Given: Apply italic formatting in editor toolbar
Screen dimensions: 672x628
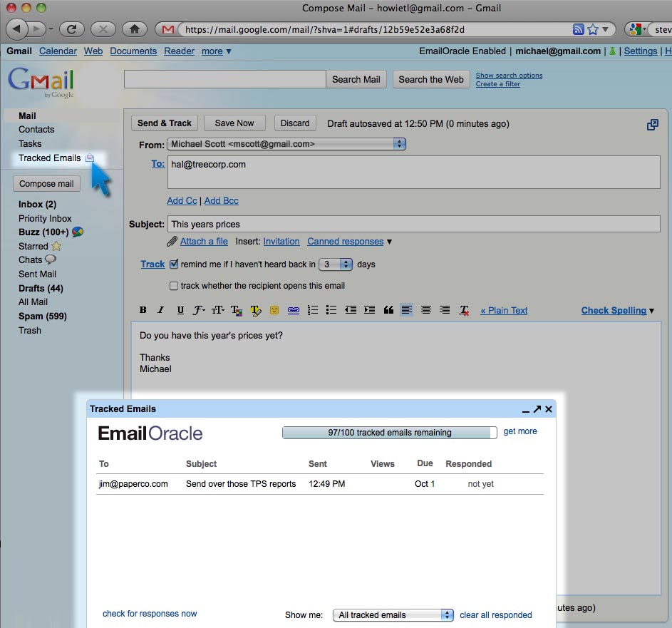Looking at the screenshot, I should (x=161, y=310).
